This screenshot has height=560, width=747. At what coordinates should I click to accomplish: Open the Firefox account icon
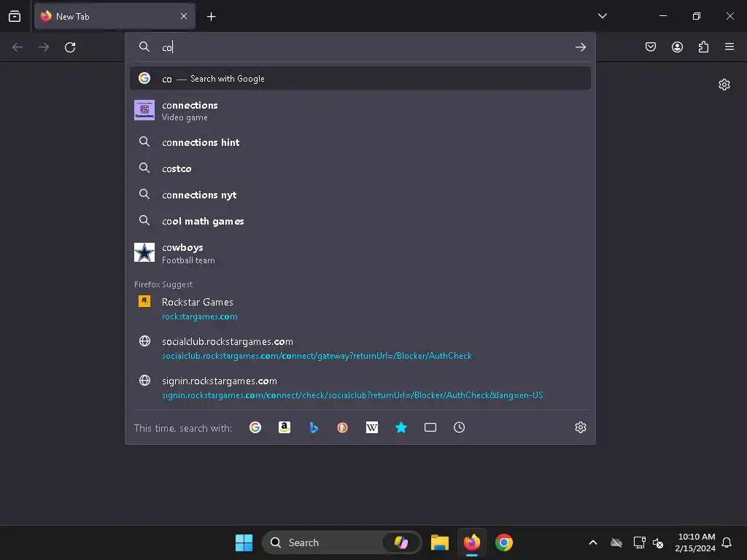pos(677,47)
